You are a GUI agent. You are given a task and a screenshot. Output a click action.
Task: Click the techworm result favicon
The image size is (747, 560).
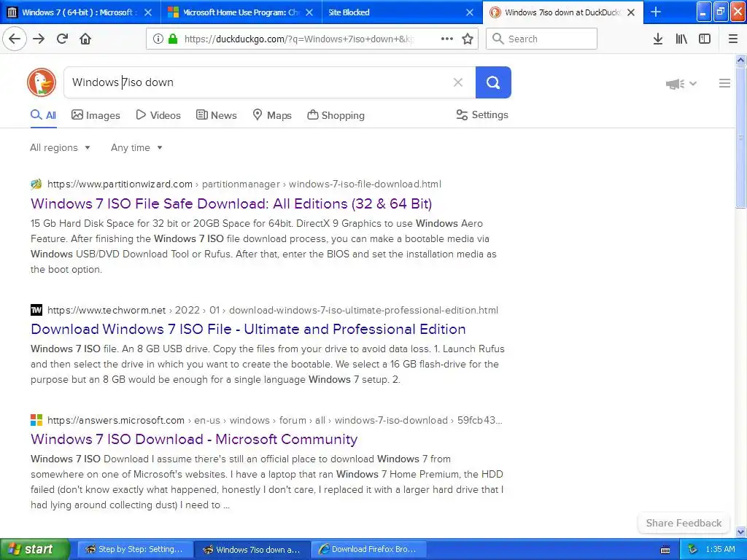tap(36, 310)
